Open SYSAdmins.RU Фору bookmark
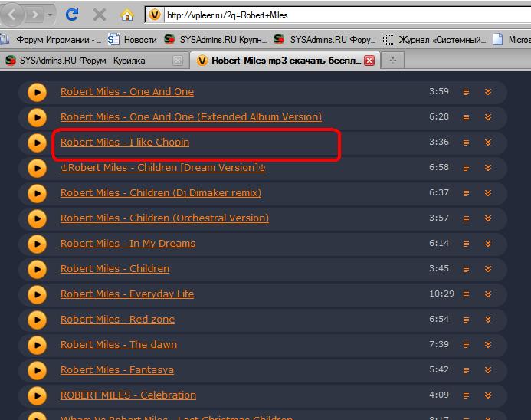The width and height of the screenshot is (531, 420). coord(325,40)
